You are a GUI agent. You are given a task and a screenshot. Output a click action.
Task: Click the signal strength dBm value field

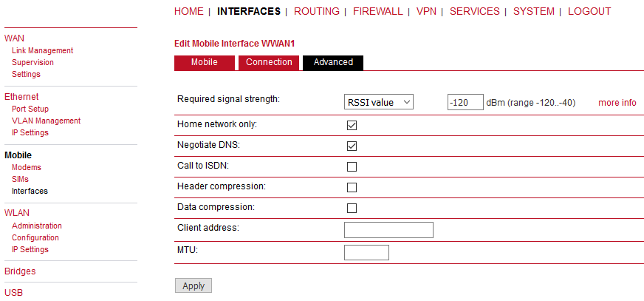tap(465, 103)
